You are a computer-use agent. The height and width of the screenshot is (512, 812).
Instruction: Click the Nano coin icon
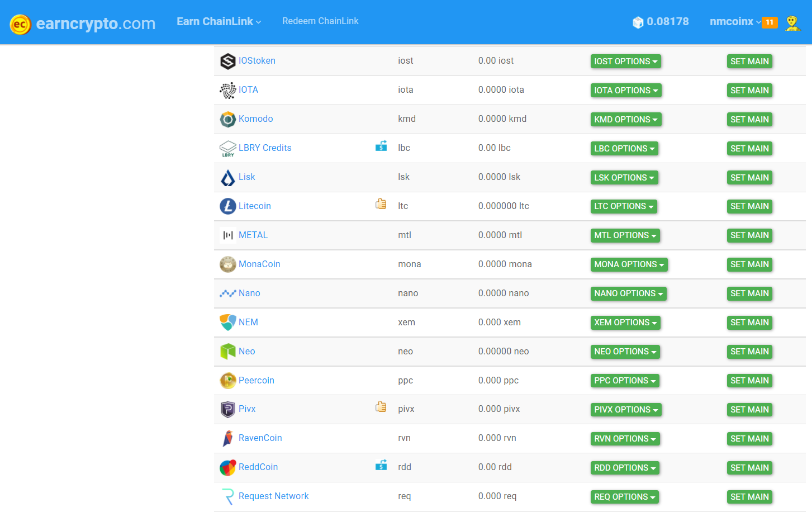point(227,293)
